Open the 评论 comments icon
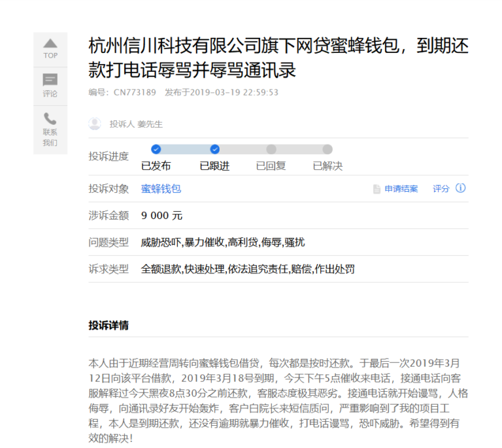This screenshot has width=502, height=448. tap(50, 80)
